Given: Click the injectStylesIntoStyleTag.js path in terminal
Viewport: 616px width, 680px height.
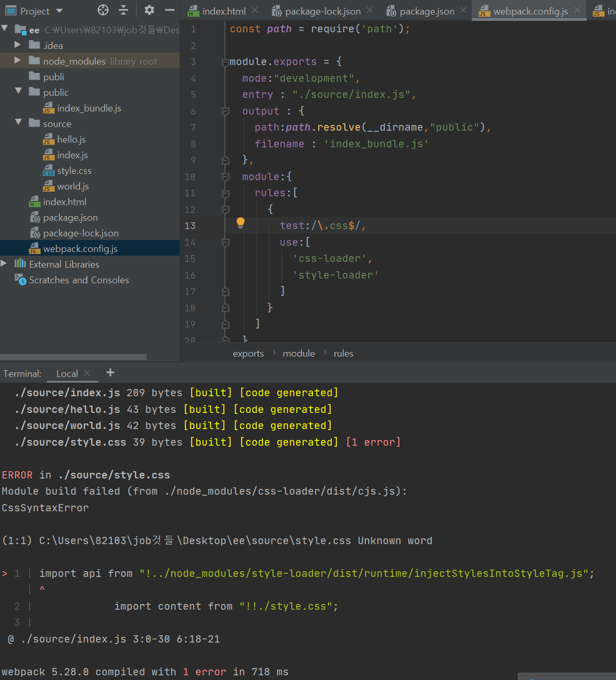Looking at the screenshot, I should pyautogui.click(x=364, y=574).
